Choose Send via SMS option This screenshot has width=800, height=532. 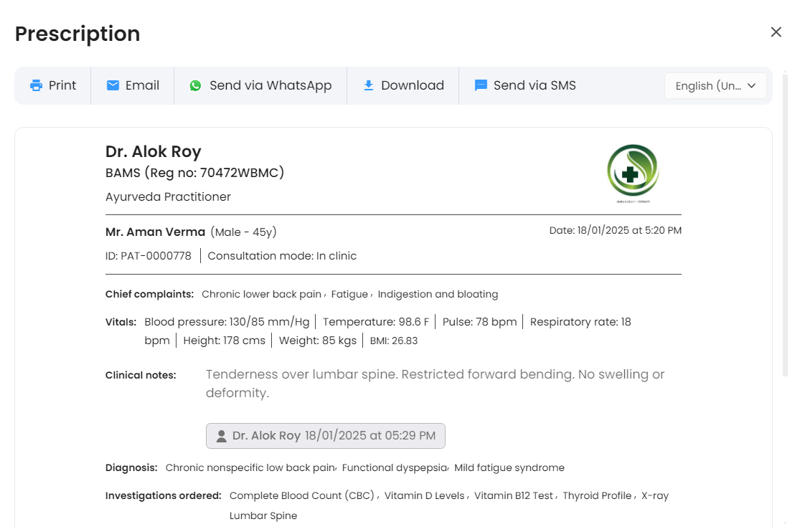535,86
